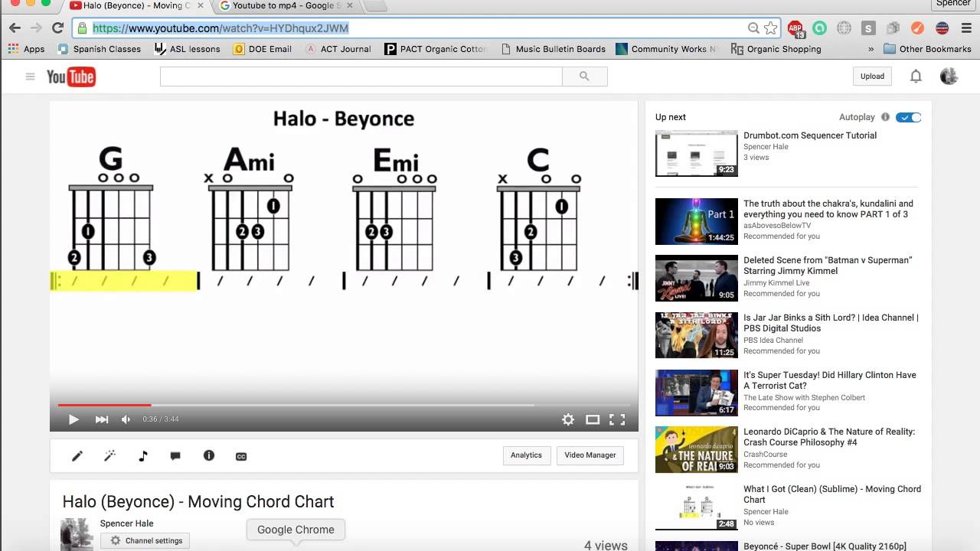Viewport: 980px width, 551px height.
Task: Open Channel settings
Action: (x=145, y=540)
